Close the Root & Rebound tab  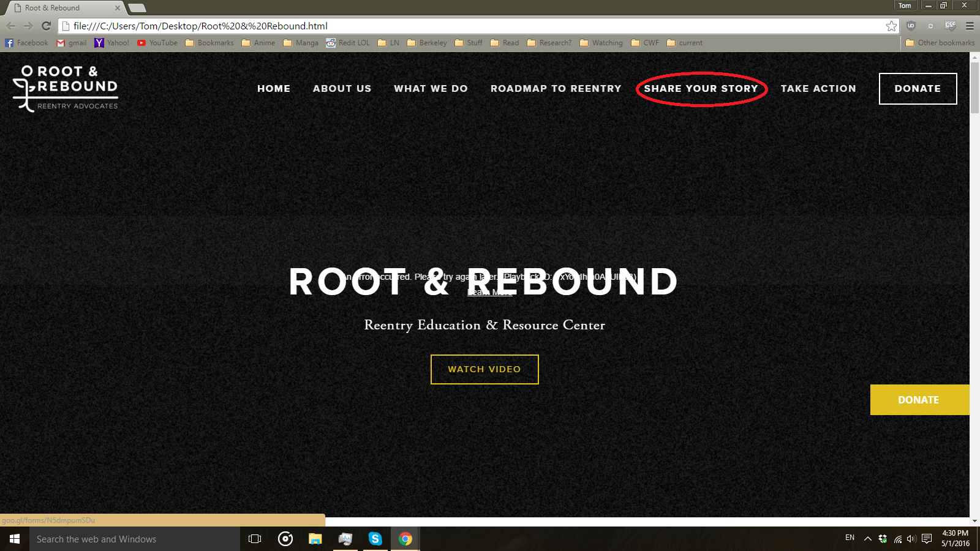pos(118,8)
